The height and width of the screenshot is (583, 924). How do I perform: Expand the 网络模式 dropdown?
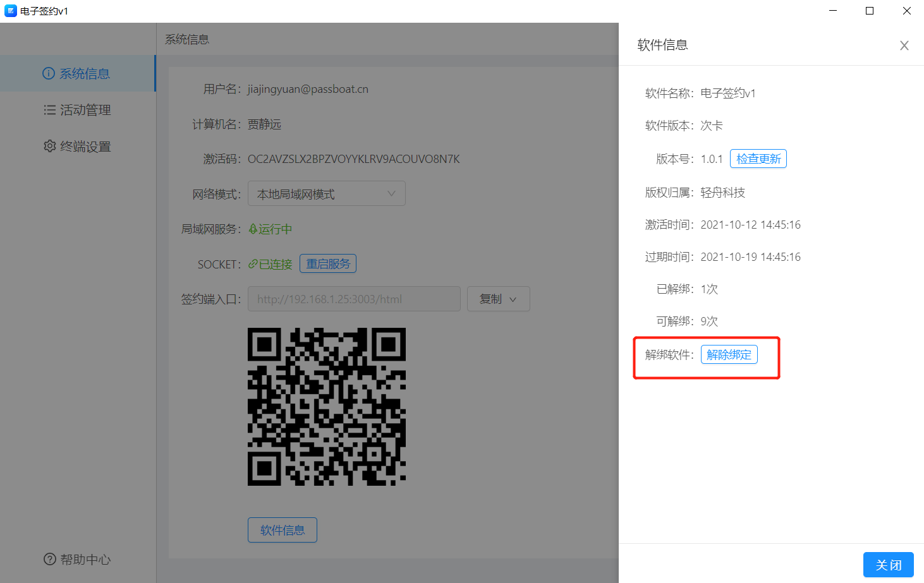(327, 194)
